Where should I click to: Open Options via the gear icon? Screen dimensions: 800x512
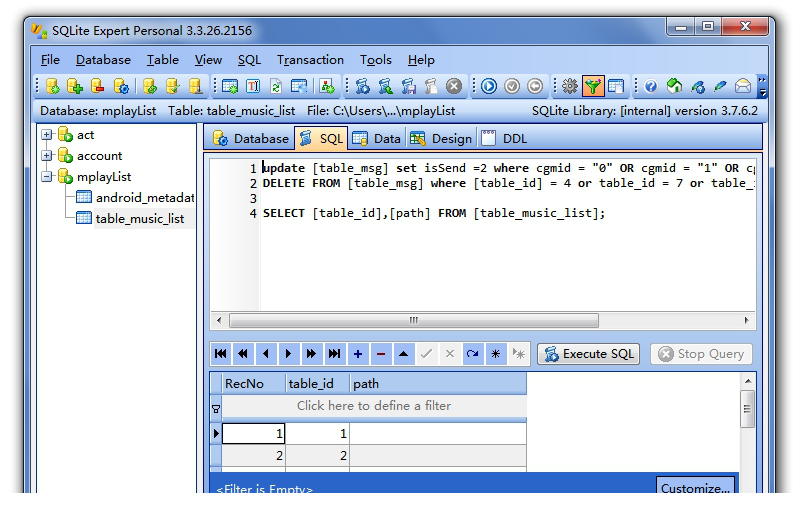tap(569, 86)
